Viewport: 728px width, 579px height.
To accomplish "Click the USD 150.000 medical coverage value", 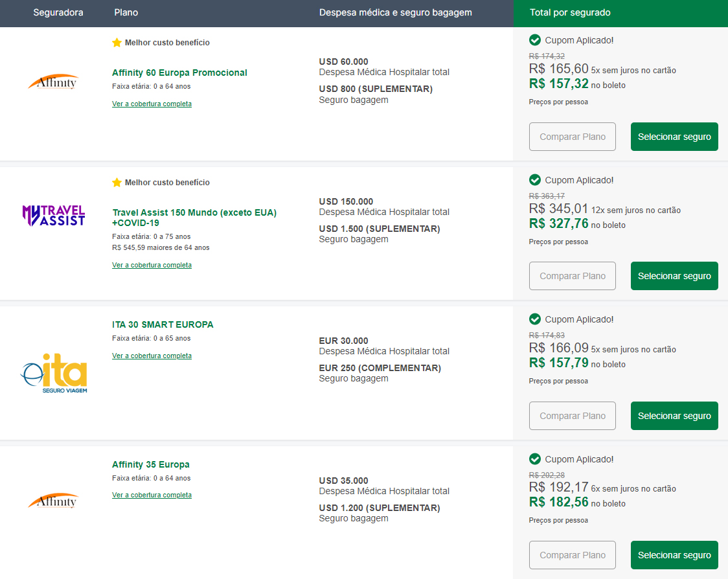I will tap(346, 201).
